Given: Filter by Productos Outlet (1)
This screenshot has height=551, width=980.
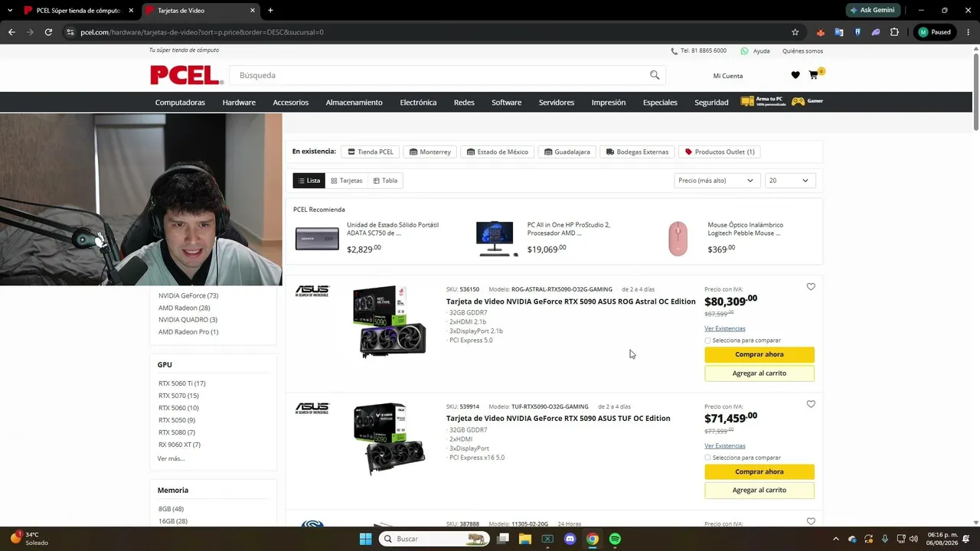Looking at the screenshot, I should tap(720, 152).
